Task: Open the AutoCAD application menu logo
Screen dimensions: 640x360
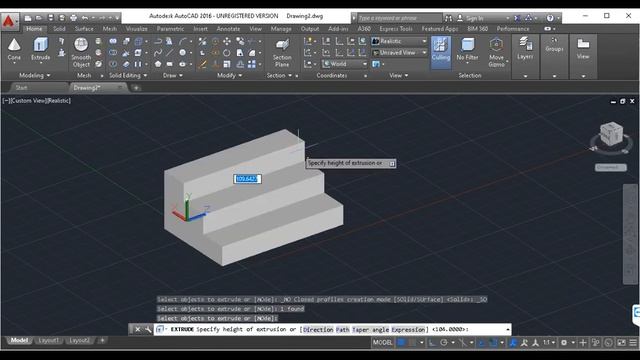Action: 9,21
